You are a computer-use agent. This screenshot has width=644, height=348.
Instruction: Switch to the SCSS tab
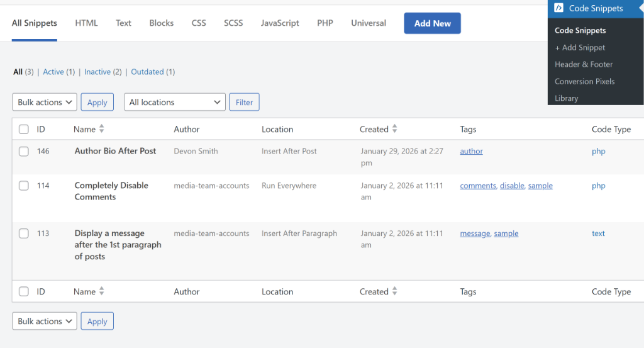point(233,23)
